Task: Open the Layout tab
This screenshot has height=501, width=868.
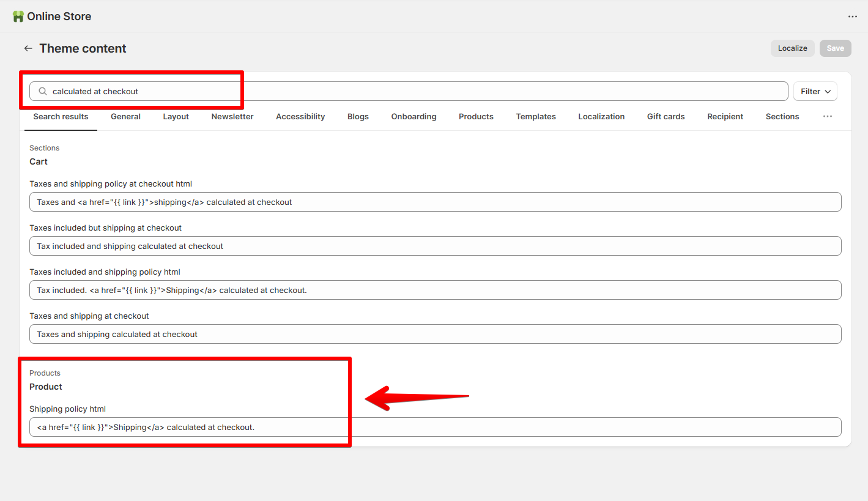Action: coord(176,116)
